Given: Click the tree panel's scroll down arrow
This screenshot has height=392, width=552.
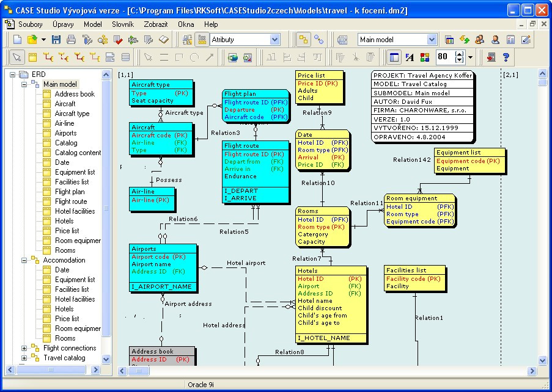Looking at the screenshot, I should (106, 359).
